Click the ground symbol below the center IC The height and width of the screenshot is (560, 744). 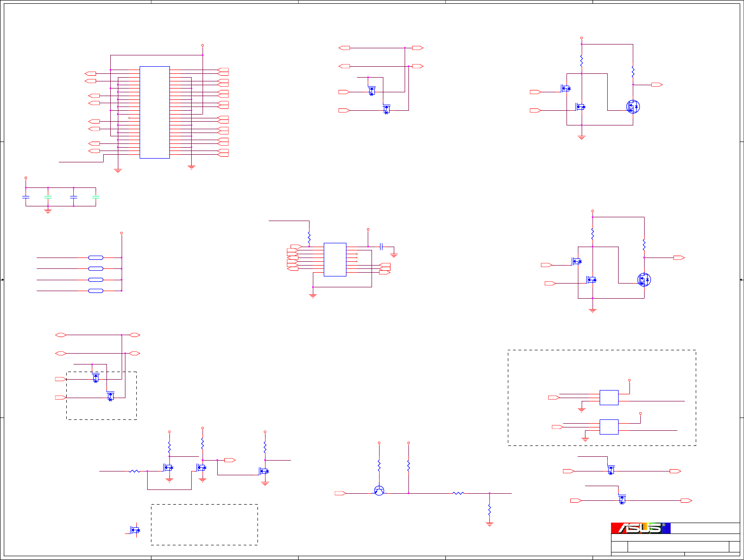(x=313, y=295)
